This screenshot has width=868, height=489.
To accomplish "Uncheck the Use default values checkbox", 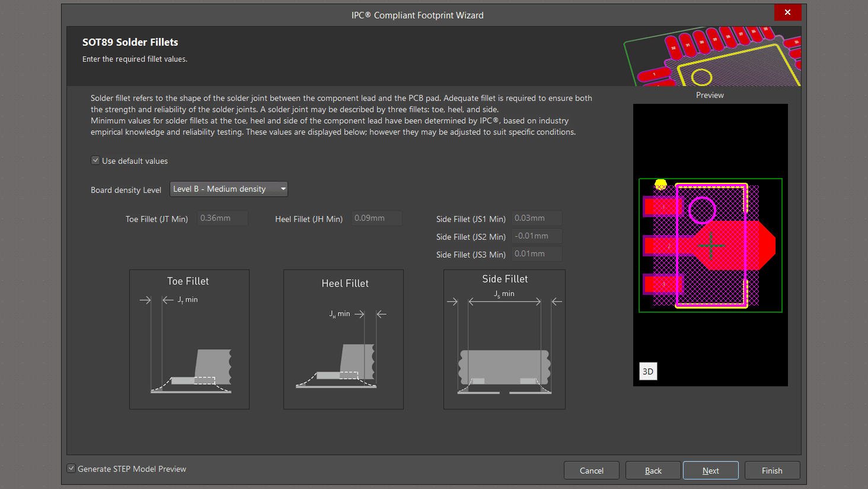I will (x=95, y=160).
